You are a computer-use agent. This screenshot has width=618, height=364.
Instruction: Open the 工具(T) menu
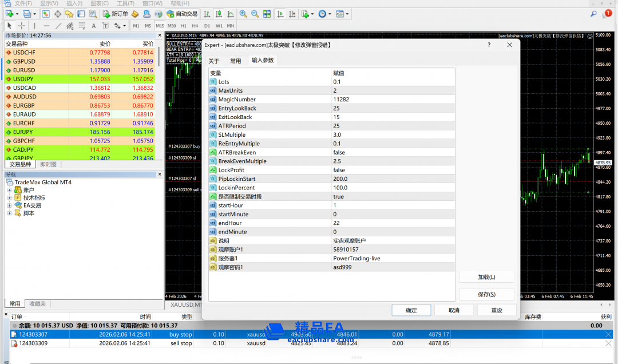pos(125,3)
